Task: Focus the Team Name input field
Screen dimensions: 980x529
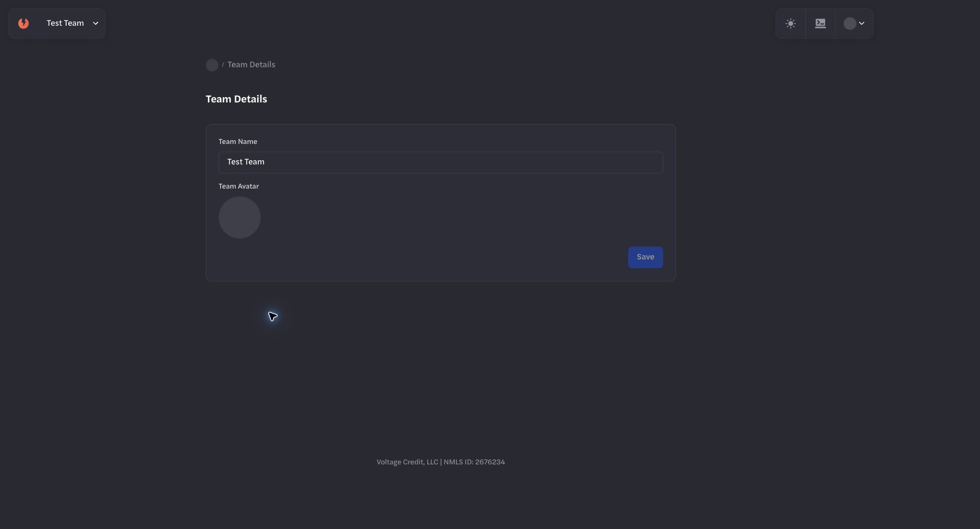Action: pos(440,162)
